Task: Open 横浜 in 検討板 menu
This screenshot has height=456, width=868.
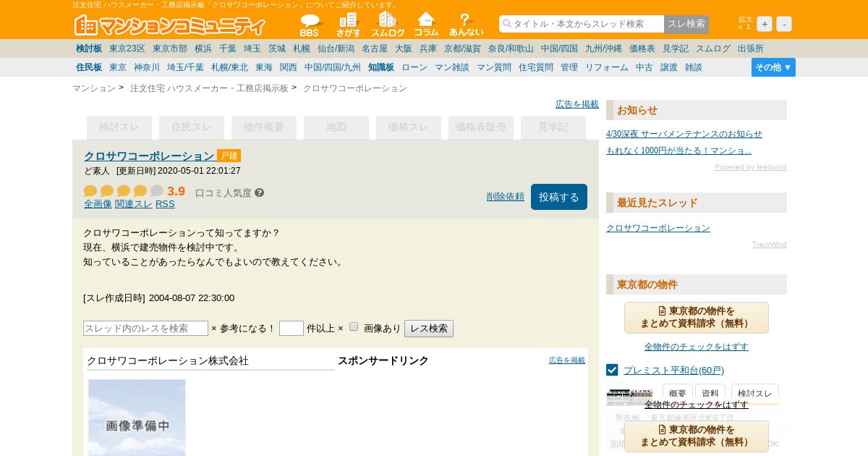Action: [x=203, y=48]
